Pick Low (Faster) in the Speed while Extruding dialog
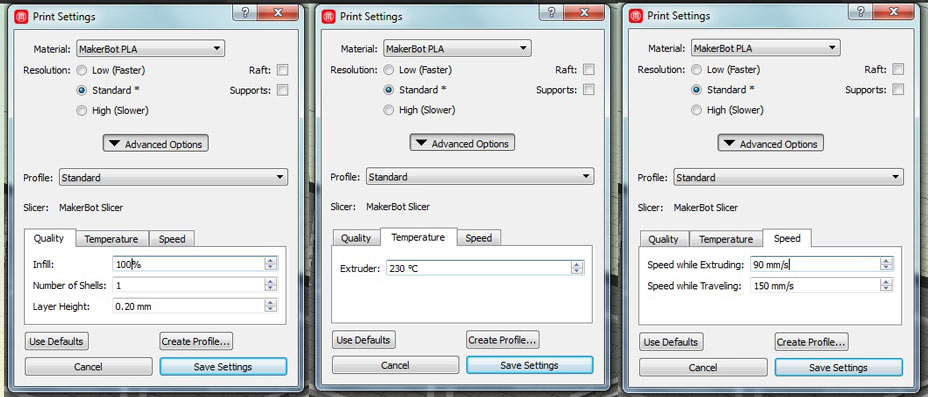 697,69
